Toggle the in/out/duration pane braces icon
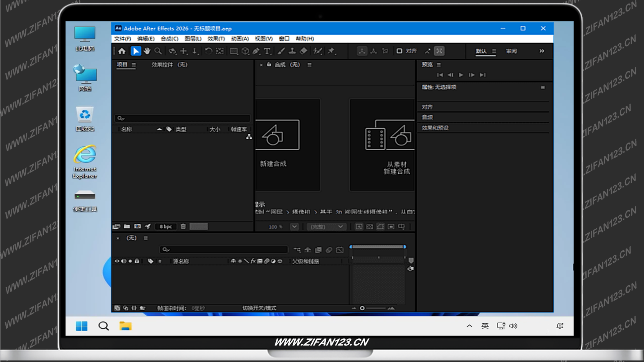The width and height of the screenshot is (644, 362). [x=134, y=308]
